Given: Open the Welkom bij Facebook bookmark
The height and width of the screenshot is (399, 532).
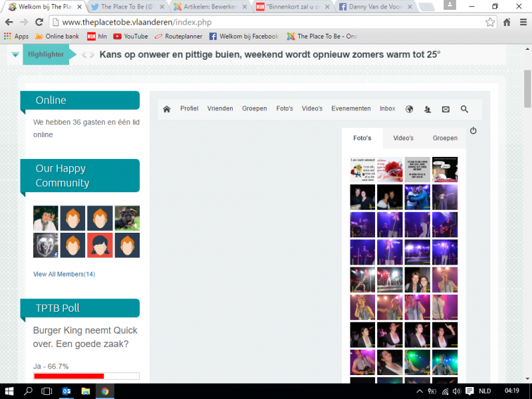Looking at the screenshot, I should tap(244, 37).
